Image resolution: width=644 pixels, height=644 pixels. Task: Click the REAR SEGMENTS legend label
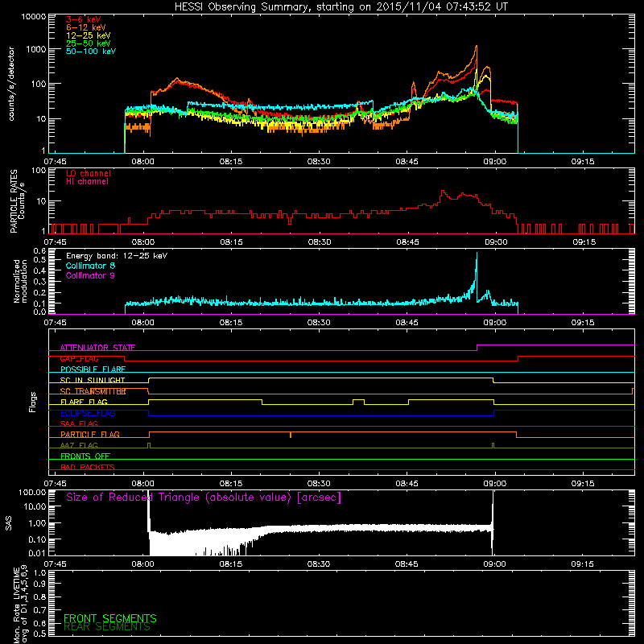107,627
